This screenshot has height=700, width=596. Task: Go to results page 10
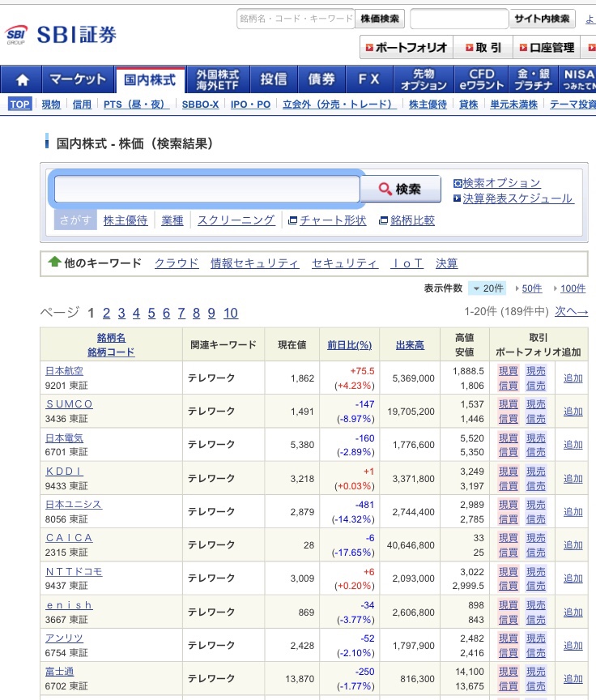[231, 313]
